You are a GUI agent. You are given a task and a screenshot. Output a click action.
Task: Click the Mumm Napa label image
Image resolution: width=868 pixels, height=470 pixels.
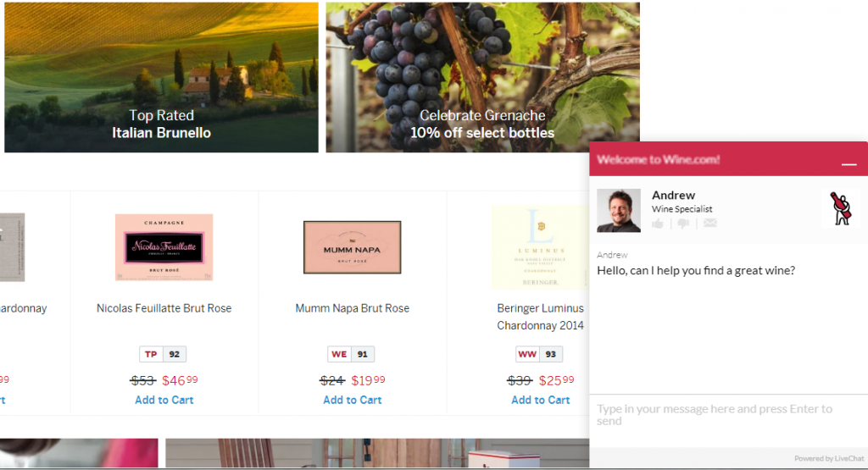point(352,247)
